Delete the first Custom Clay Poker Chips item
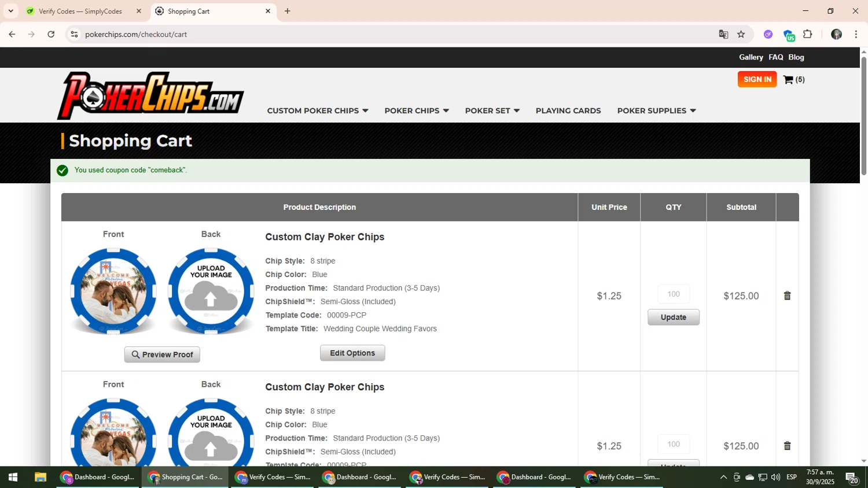 point(787,295)
